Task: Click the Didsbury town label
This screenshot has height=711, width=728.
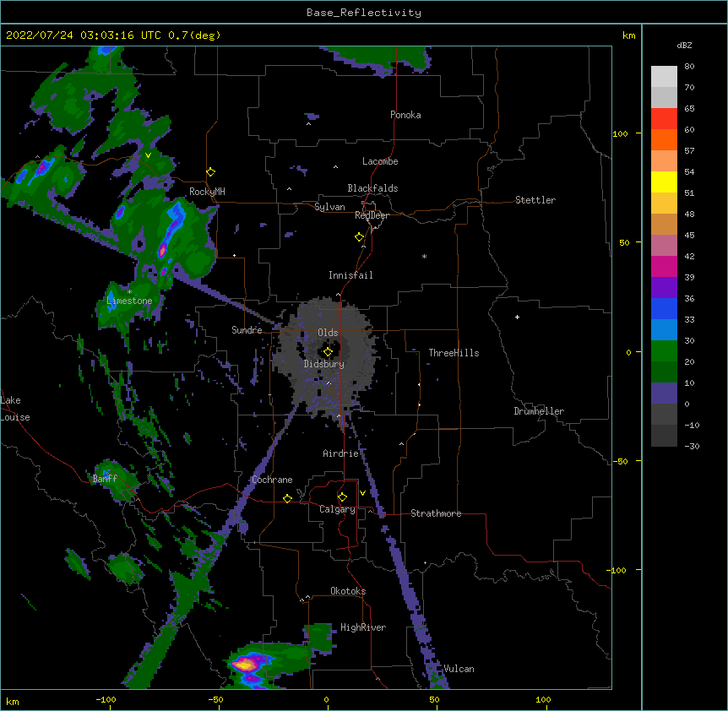Action: 324,364
